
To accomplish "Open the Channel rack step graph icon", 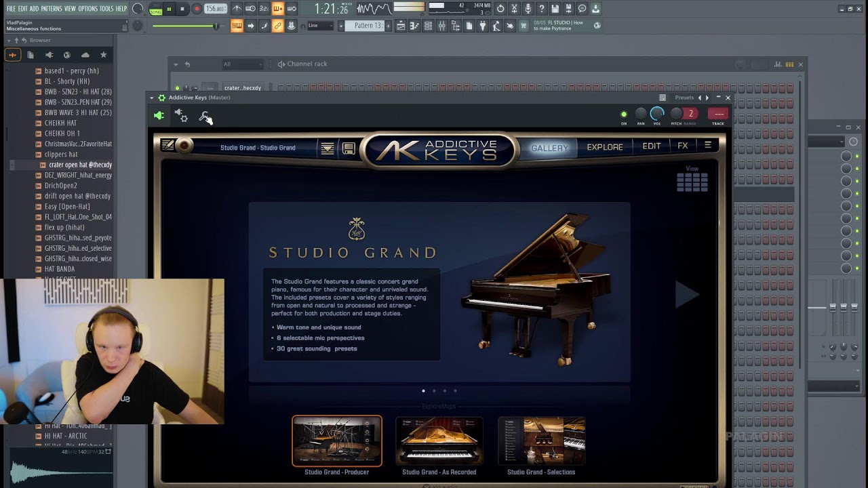I will (x=778, y=64).
